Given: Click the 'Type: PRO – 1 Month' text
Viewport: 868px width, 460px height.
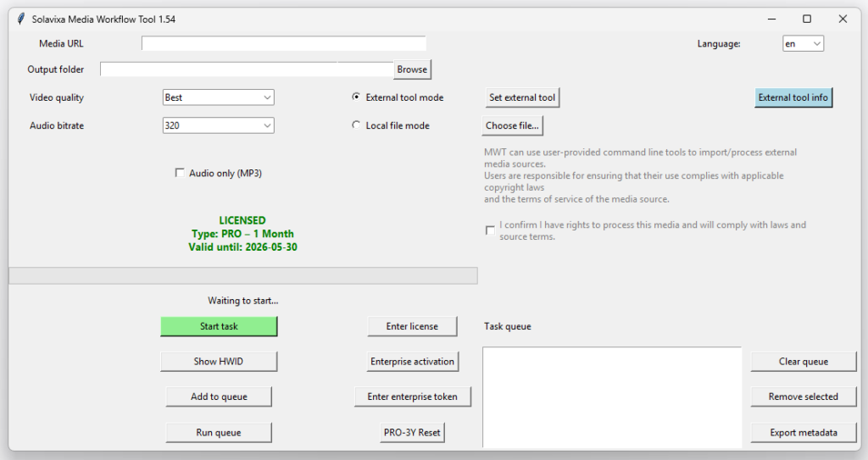Looking at the screenshot, I should (x=242, y=234).
